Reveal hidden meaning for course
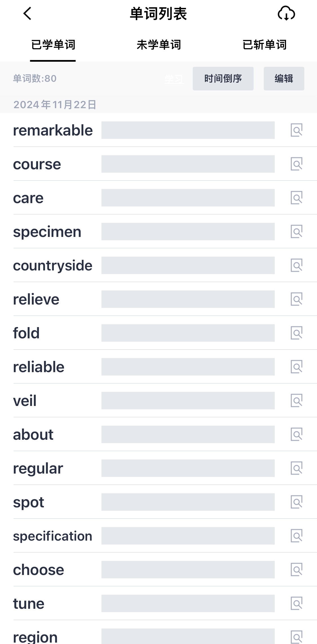 [188, 164]
